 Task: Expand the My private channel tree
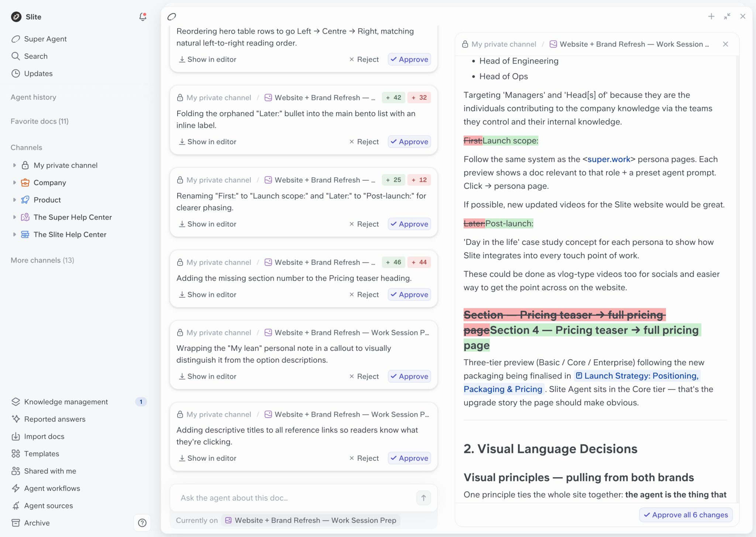click(14, 165)
